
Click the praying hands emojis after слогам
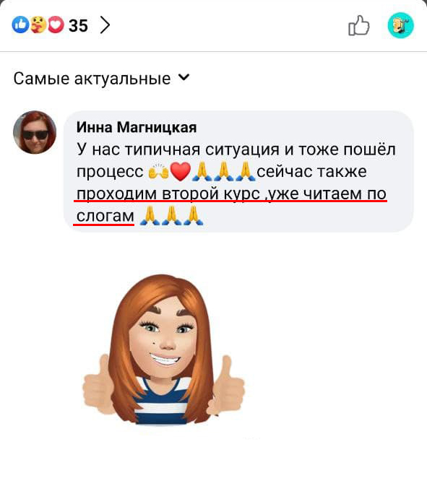pos(171,215)
